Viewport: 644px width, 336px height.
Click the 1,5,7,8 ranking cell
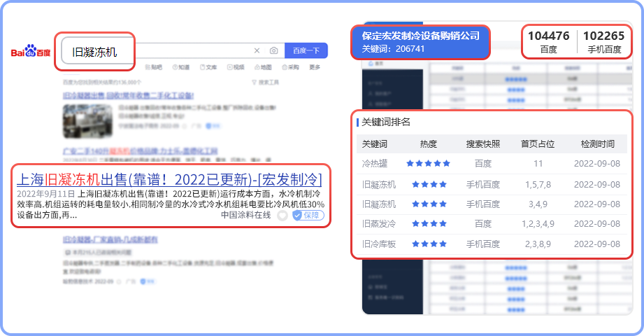538,185
